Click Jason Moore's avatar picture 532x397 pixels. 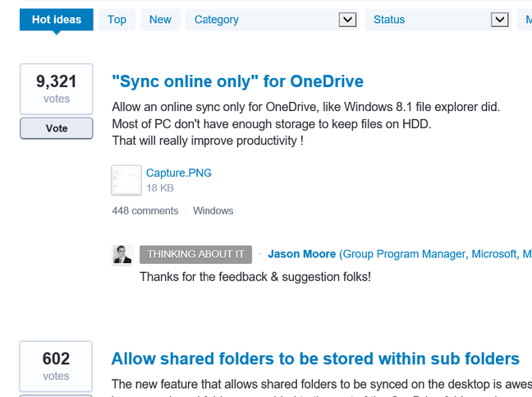122,254
